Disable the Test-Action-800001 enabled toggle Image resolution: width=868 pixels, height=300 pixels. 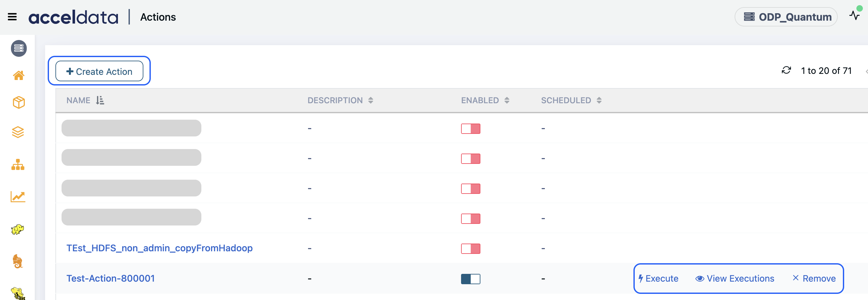470,279
